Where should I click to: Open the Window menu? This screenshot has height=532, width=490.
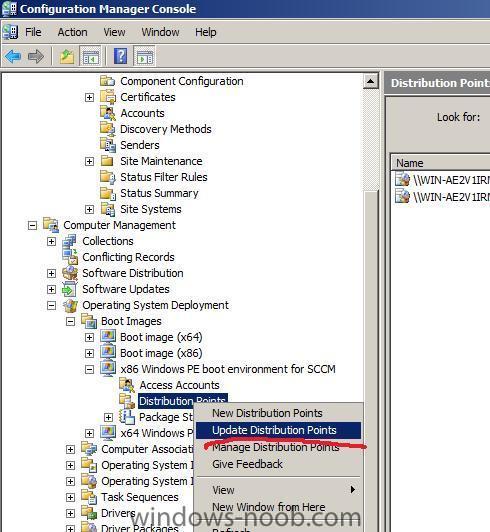click(160, 32)
